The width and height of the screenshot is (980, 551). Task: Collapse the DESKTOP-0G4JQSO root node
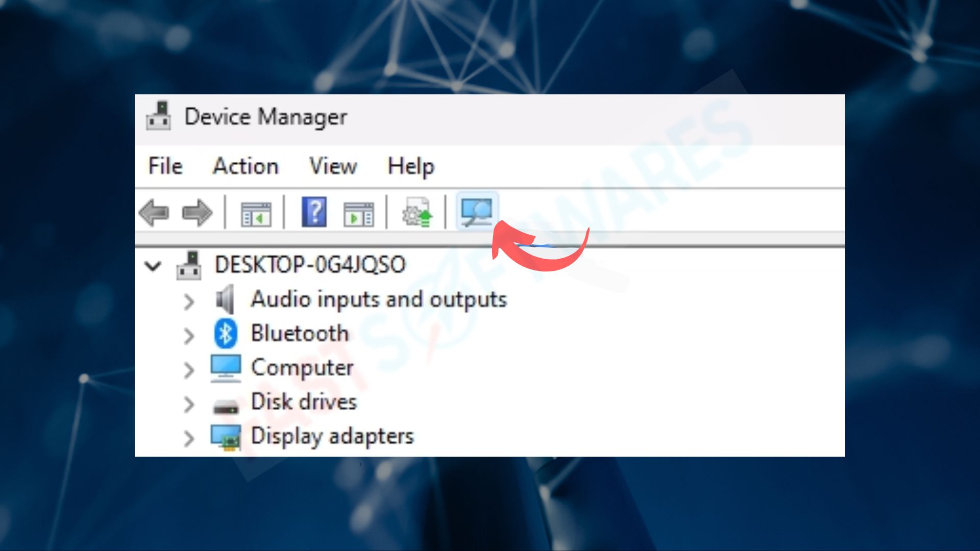tap(153, 266)
